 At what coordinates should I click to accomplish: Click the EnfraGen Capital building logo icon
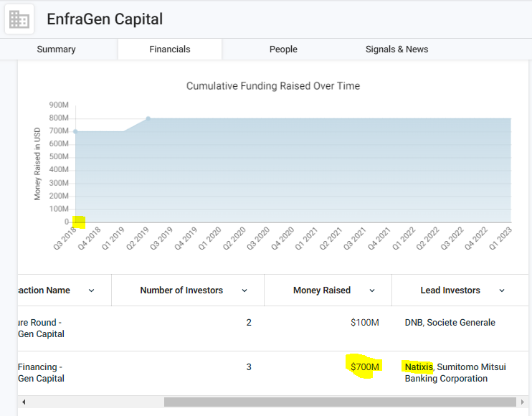(19, 19)
